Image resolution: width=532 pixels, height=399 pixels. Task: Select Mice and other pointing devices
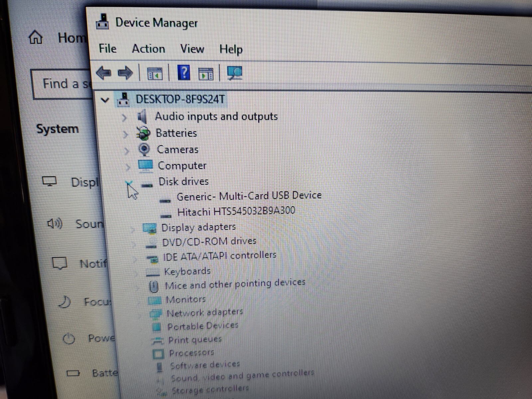(x=235, y=284)
